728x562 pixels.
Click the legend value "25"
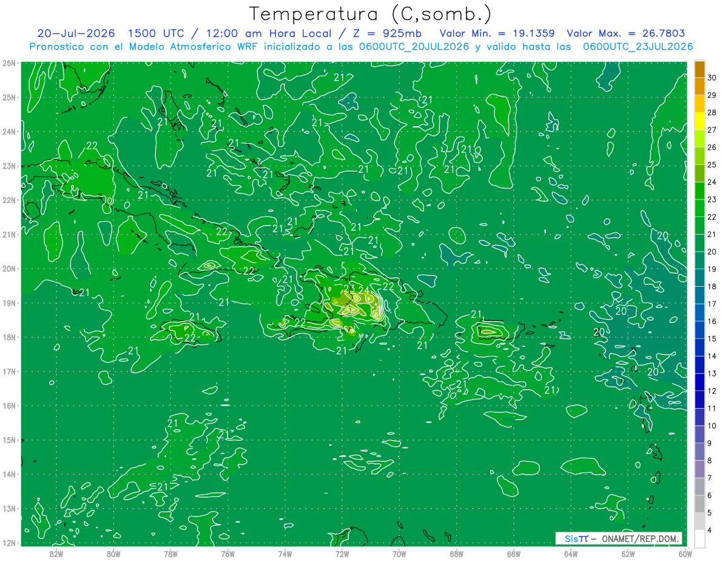(x=712, y=164)
